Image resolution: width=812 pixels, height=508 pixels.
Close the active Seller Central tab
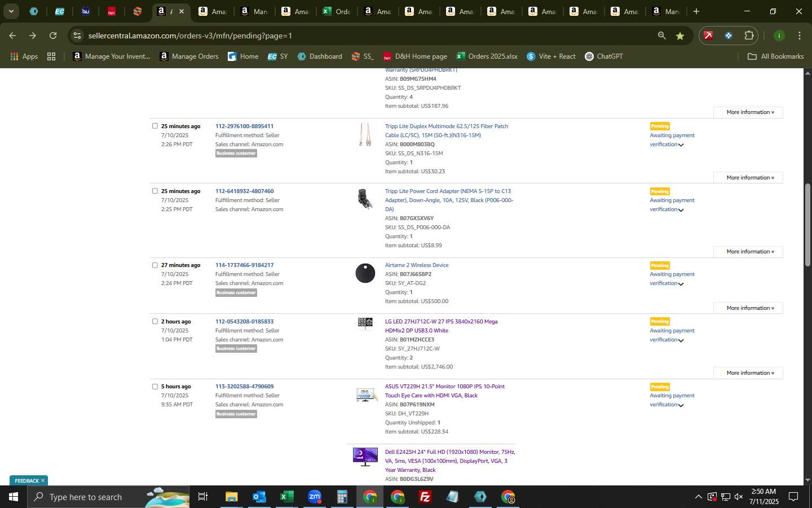pyautogui.click(x=182, y=11)
